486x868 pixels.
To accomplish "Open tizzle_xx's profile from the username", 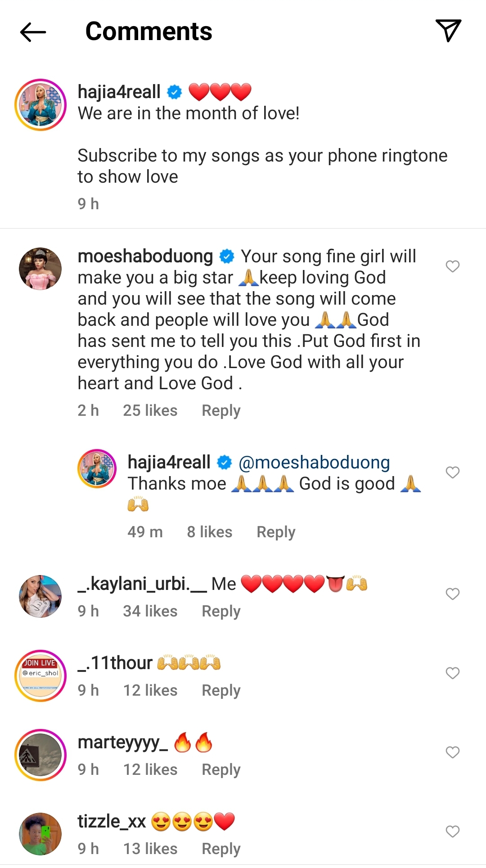I will (x=112, y=822).
